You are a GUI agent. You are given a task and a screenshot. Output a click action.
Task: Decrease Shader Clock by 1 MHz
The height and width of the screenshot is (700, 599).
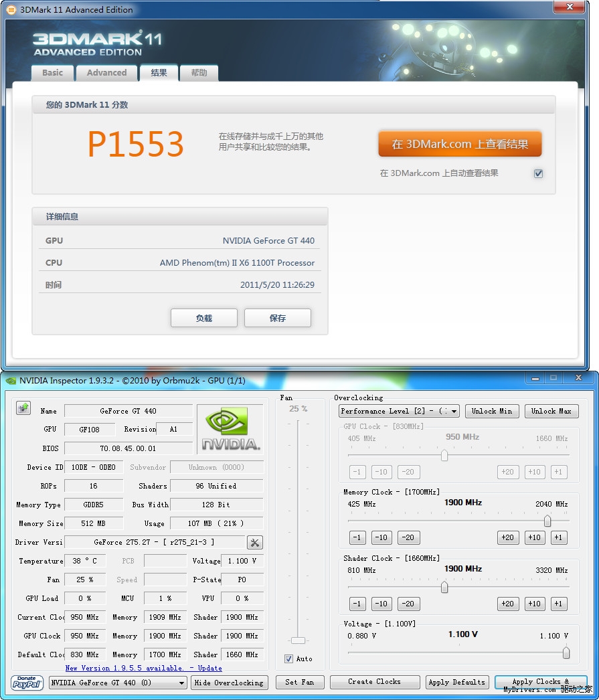click(x=357, y=604)
